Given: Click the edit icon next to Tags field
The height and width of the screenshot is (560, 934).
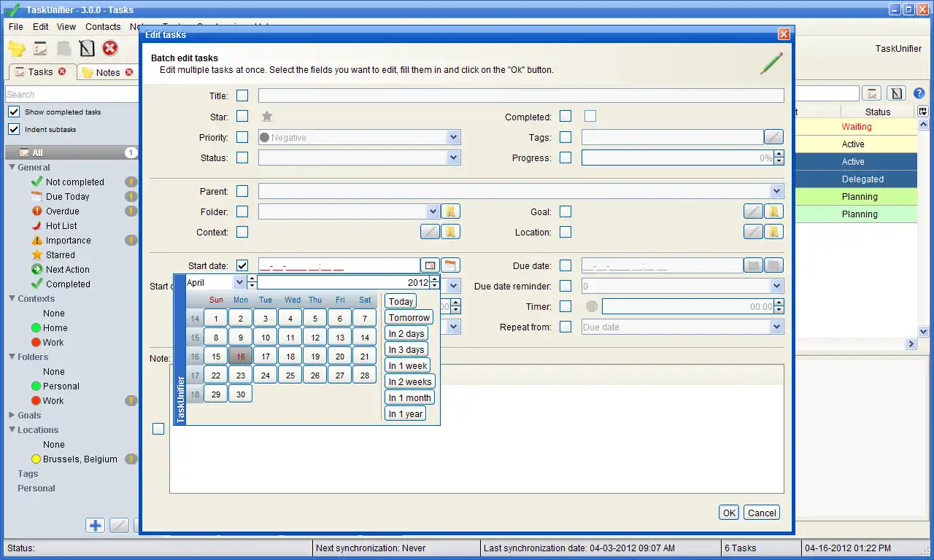Looking at the screenshot, I should click(773, 137).
